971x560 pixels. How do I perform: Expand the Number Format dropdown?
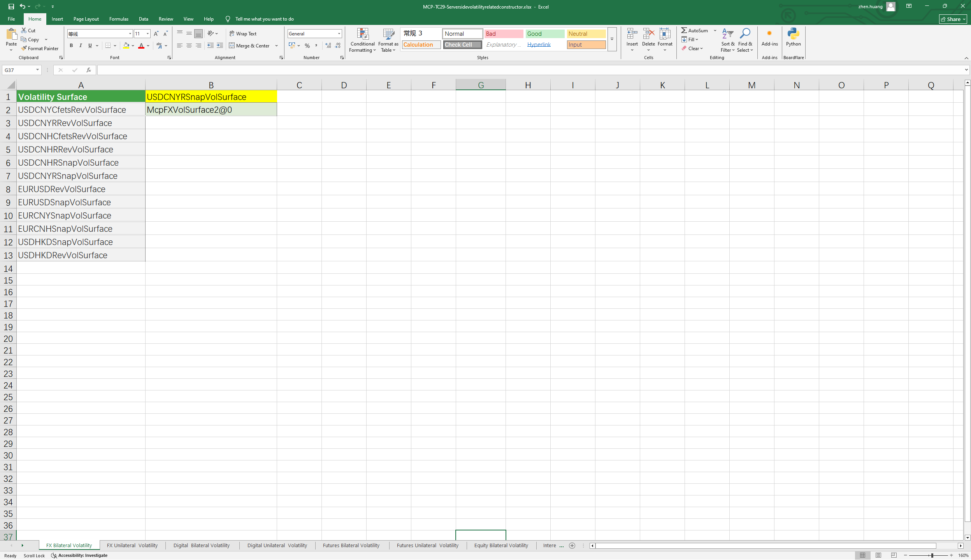[339, 34]
